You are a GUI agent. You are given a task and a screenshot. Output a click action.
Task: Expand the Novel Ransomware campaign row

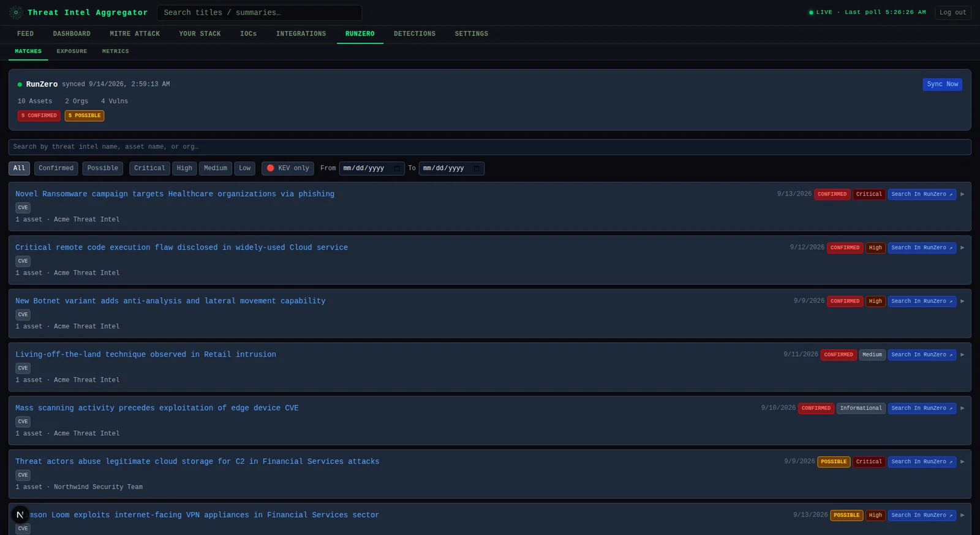tap(962, 194)
